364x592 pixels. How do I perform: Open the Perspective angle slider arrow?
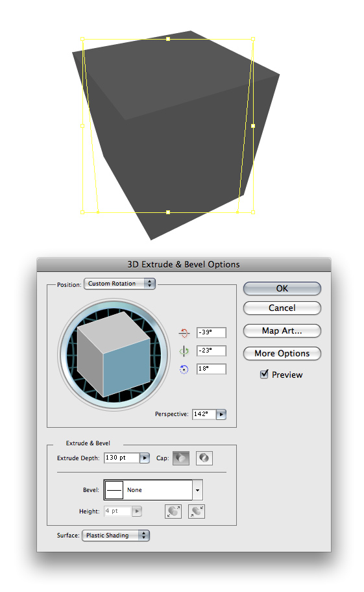coord(221,414)
